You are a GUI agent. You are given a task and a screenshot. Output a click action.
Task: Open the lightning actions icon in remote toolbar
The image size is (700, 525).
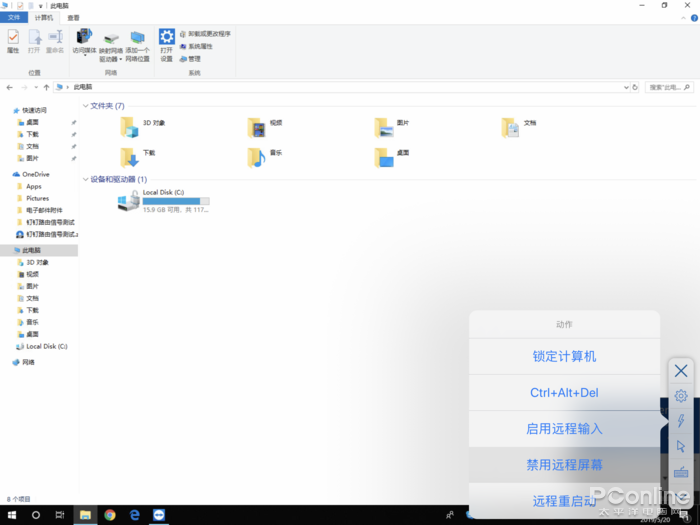681,421
